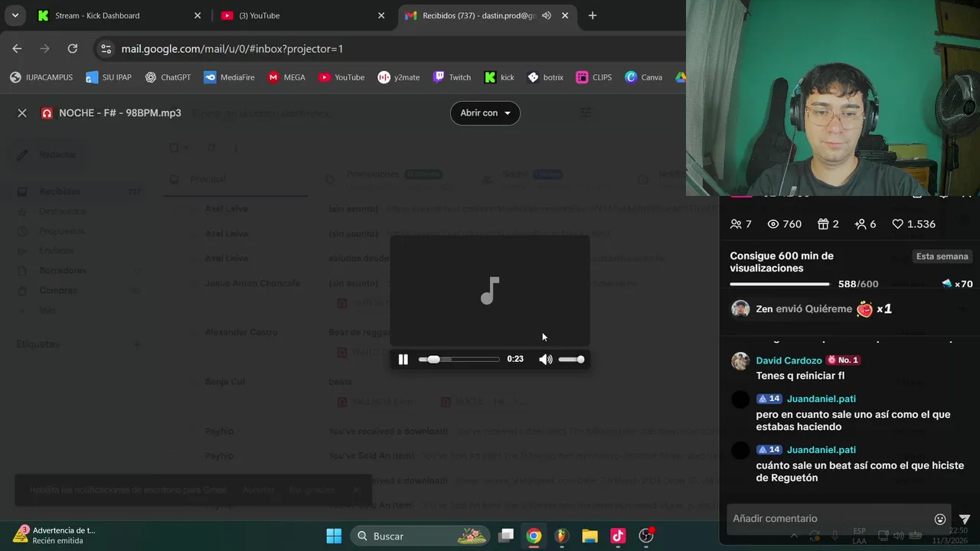Screen dimensions: 980x551
Task: Open a new browser tab
Action: click(x=592, y=15)
